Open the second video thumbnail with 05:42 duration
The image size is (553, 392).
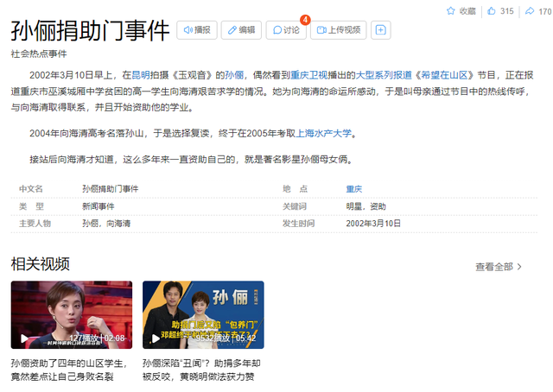tap(203, 315)
